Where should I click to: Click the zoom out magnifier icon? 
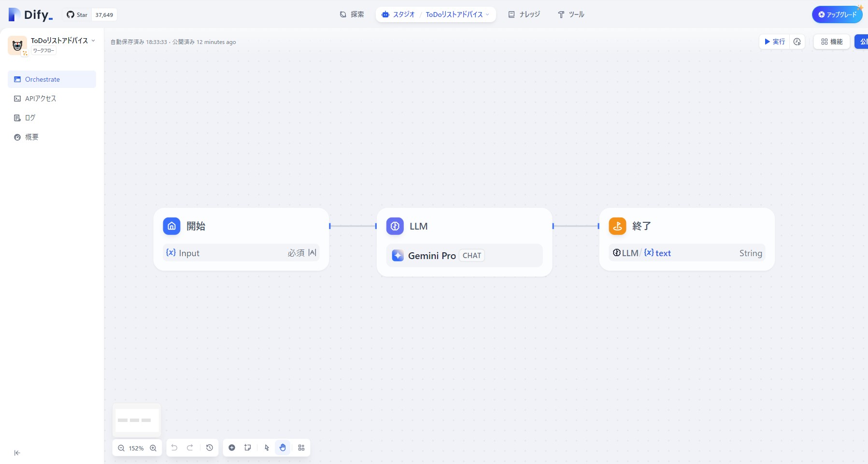click(x=121, y=448)
